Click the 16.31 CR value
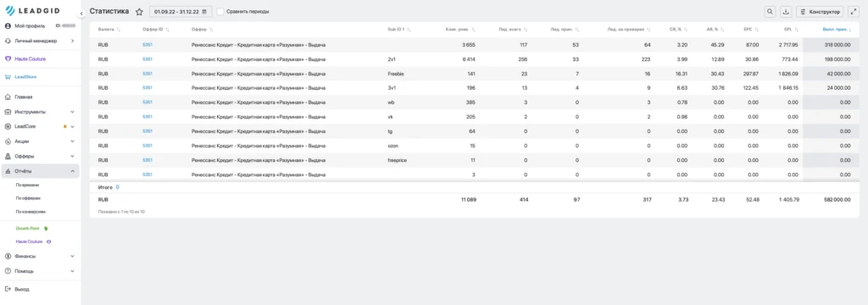868x305 pixels. 682,74
